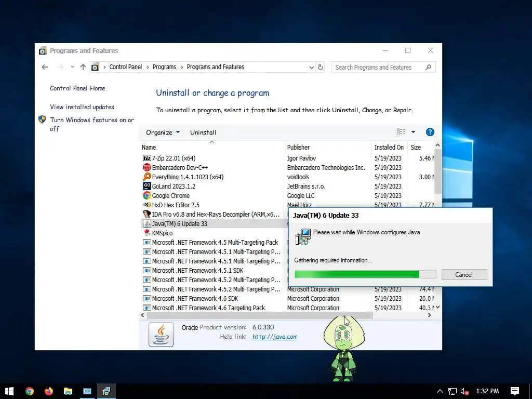Sort by the Name column header

point(212,147)
